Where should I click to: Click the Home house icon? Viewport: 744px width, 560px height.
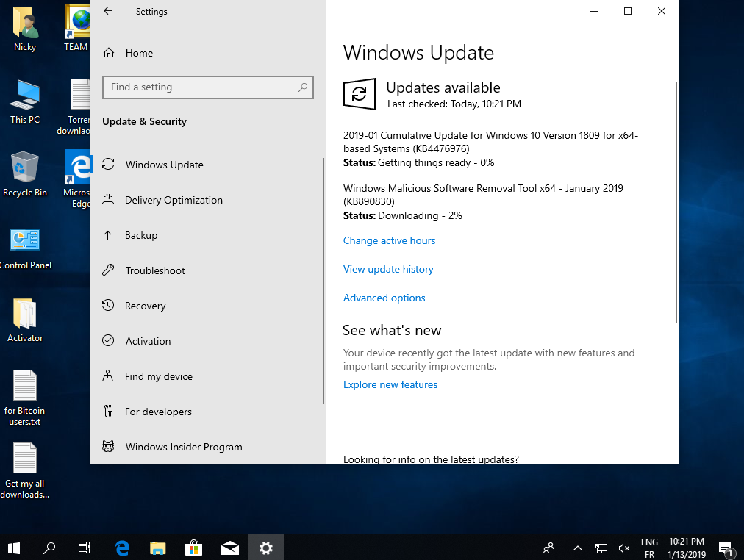pos(109,53)
